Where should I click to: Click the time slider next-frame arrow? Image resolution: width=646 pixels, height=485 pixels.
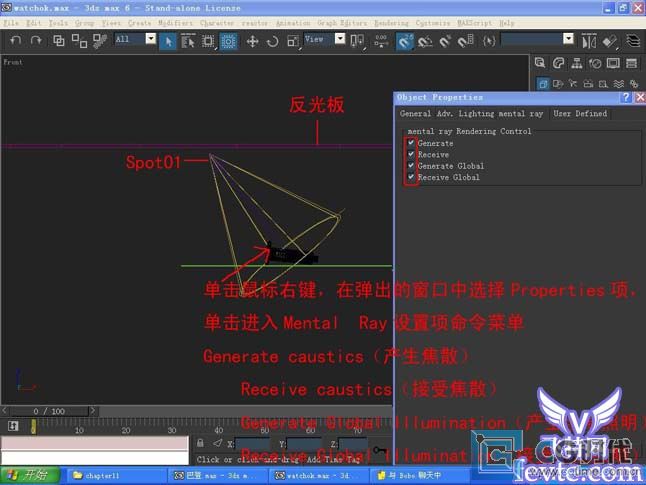93,410
